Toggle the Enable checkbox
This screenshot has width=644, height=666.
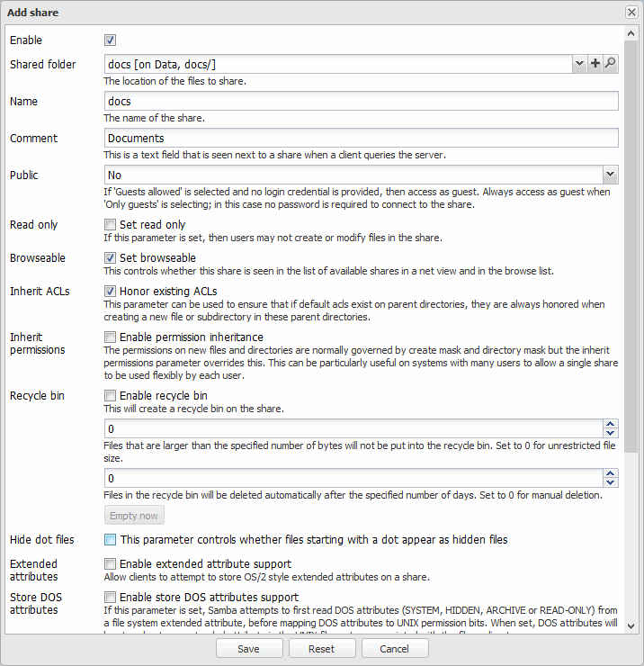[x=110, y=40]
